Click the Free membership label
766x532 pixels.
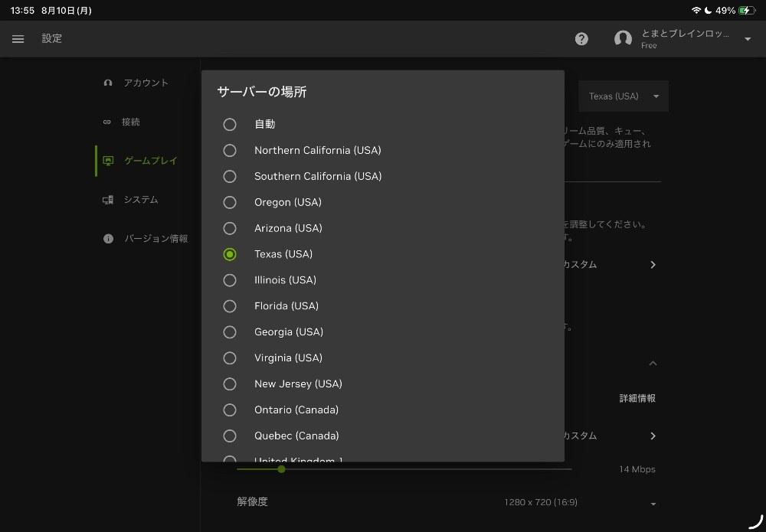tap(649, 45)
